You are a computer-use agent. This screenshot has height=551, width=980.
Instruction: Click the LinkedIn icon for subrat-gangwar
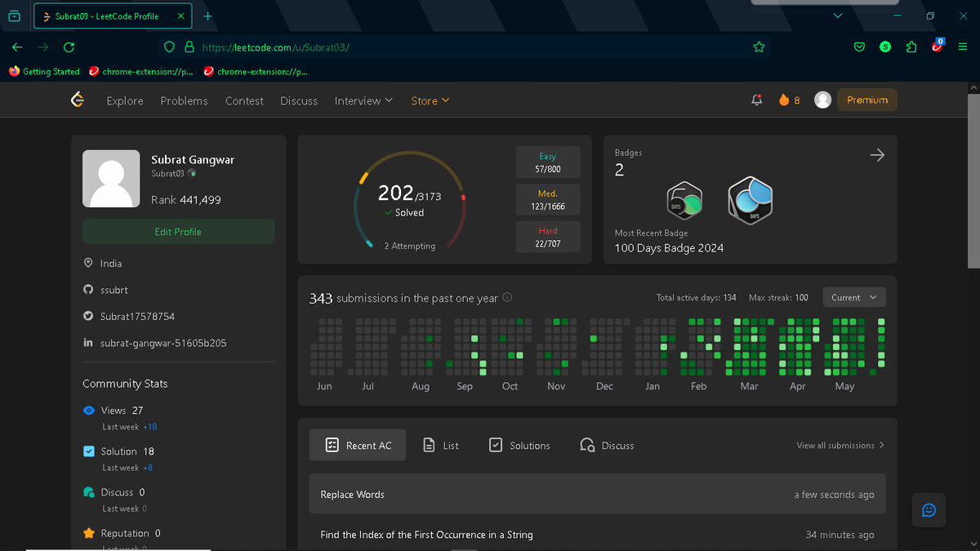click(x=88, y=343)
